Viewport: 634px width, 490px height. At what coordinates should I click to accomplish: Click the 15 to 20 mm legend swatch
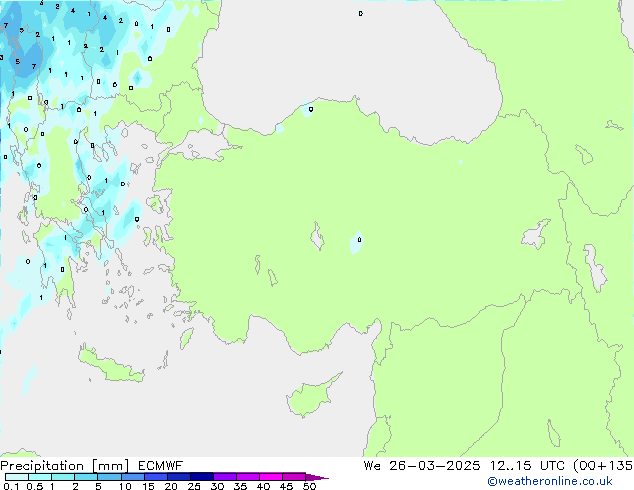tap(156, 477)
